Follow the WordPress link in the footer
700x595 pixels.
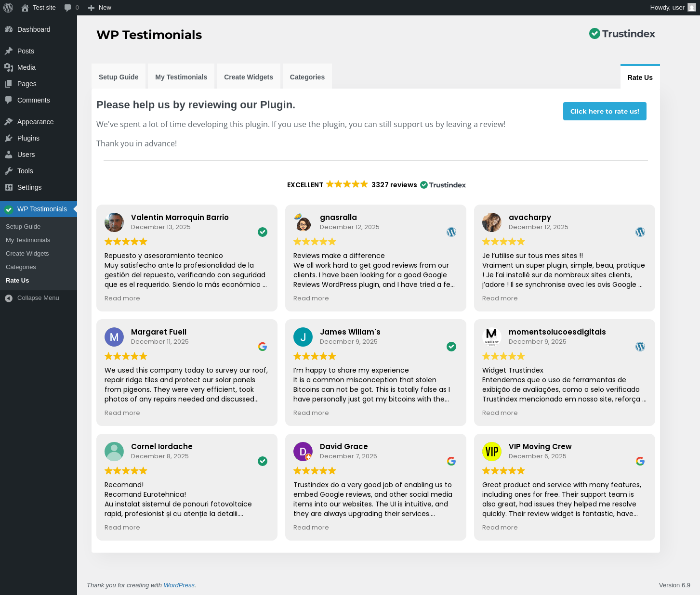(179, 585)
